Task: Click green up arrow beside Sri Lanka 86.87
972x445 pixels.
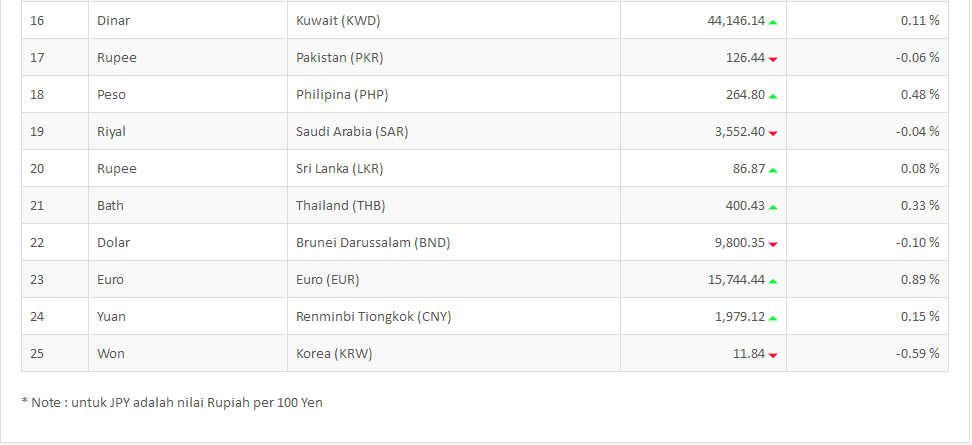Action: (x=773, y=170)
